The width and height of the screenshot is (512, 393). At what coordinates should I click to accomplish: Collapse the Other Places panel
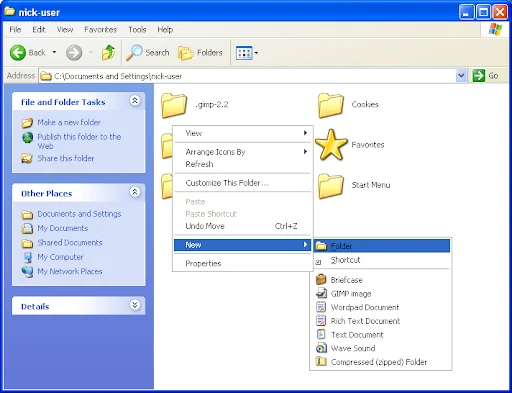pos(135,192)
